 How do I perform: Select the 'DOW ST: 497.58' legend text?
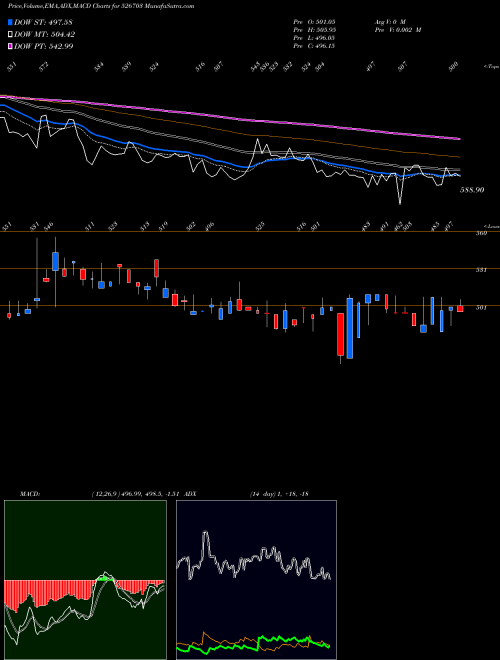pyautogui.click(x=43, y=22)
